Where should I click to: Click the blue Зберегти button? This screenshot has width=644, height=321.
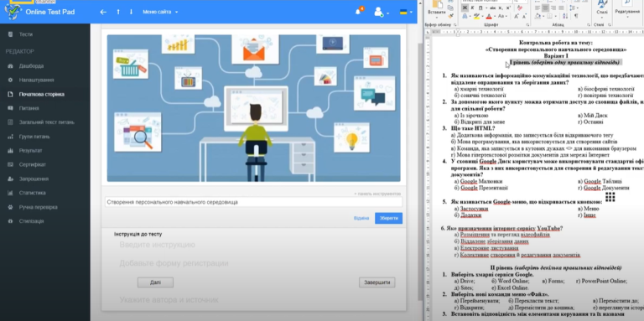point(388,218)
